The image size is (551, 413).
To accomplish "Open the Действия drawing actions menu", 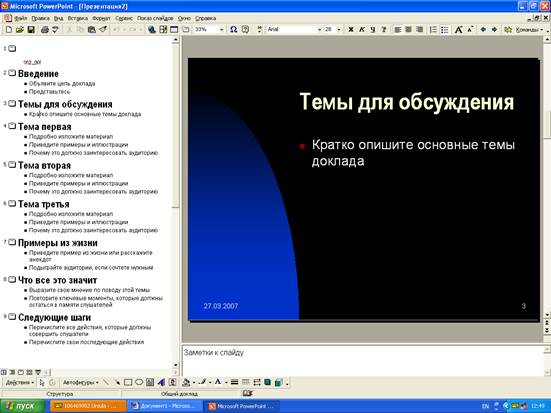I will tap(19, 382).
